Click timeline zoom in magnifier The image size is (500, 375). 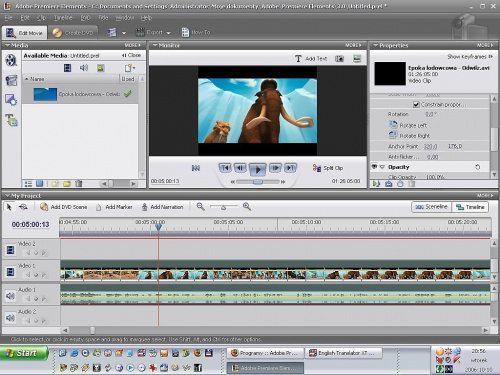[x=247, y=207]
